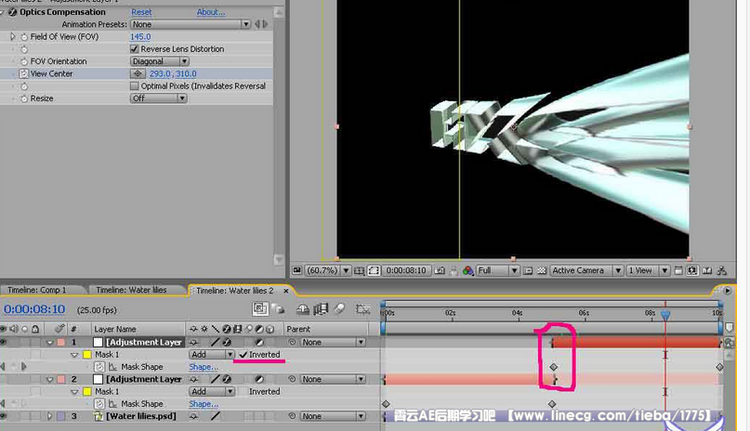The height and width of the screenshot is (431, 750).
Task: Open the FOV Orientation Diagonal dropdown
Action: 160,61
